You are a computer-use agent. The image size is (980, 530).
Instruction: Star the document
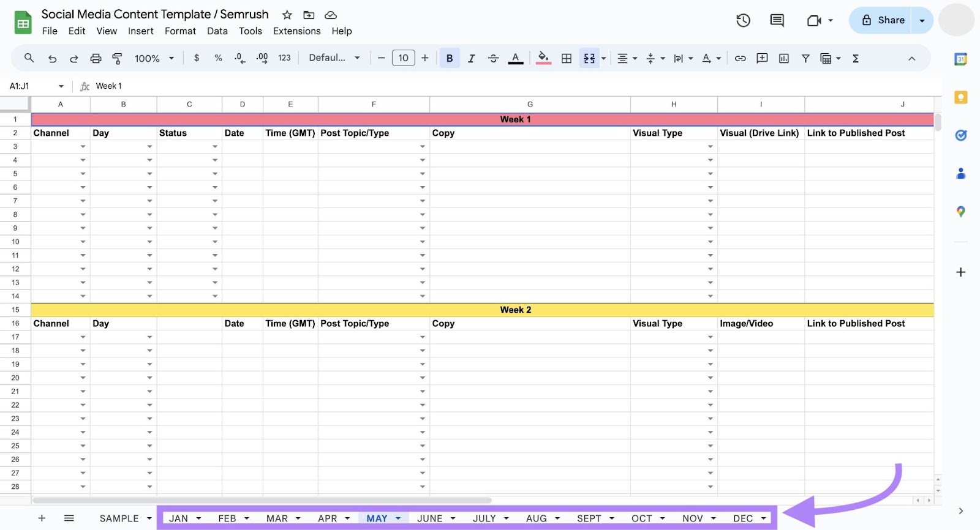point(287,15)
